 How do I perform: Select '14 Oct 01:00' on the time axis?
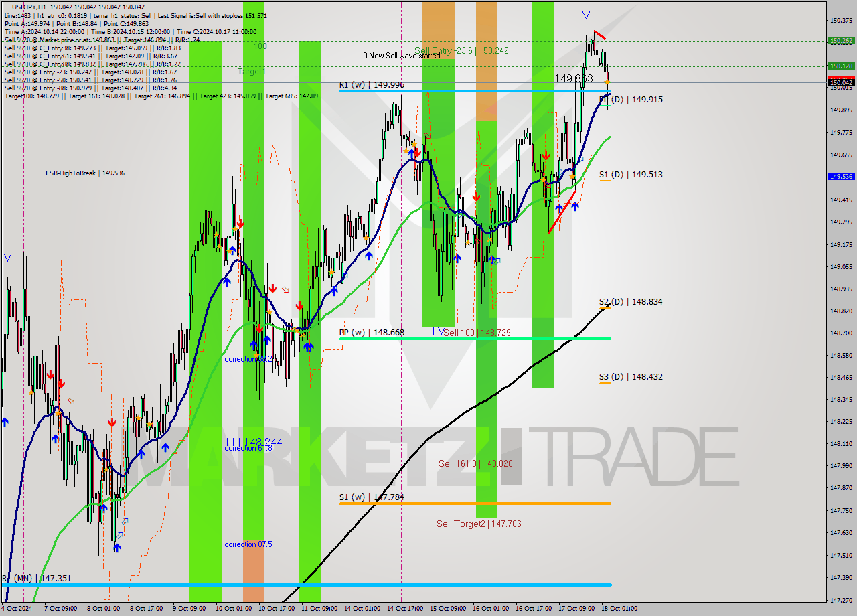362,609
